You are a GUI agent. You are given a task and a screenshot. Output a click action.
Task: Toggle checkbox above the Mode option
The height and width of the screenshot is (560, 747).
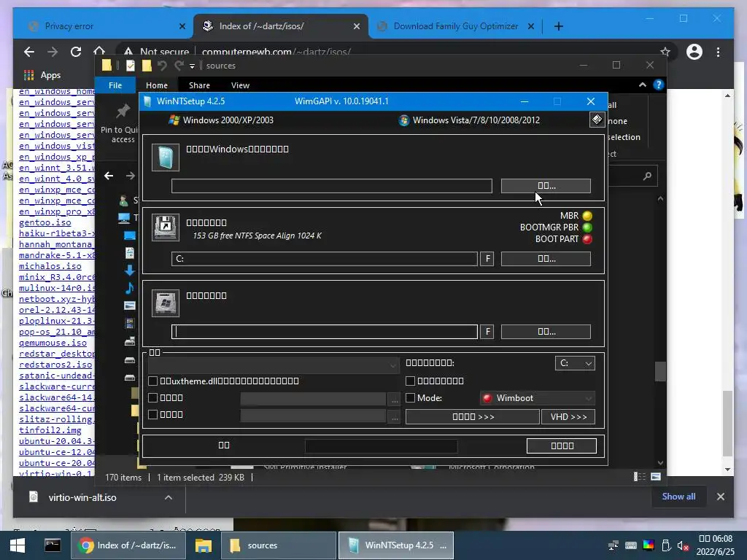pyautogui.click(x=410, y=381)
